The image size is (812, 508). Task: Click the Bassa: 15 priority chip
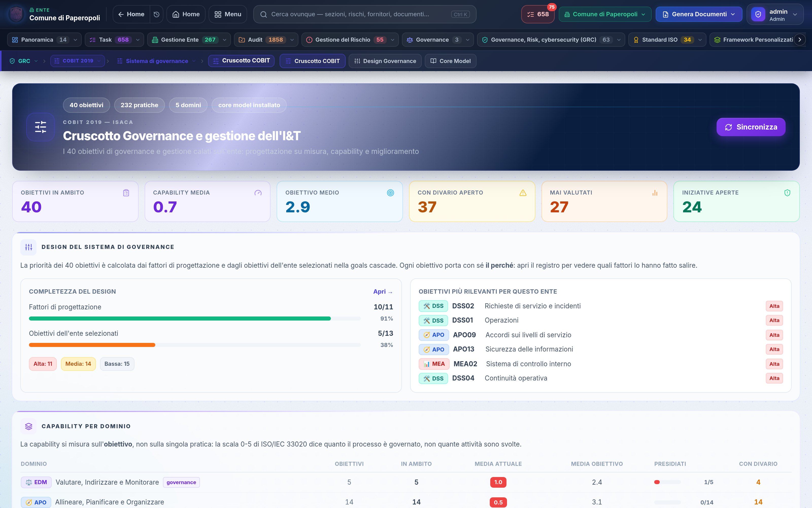pos(117,364)
